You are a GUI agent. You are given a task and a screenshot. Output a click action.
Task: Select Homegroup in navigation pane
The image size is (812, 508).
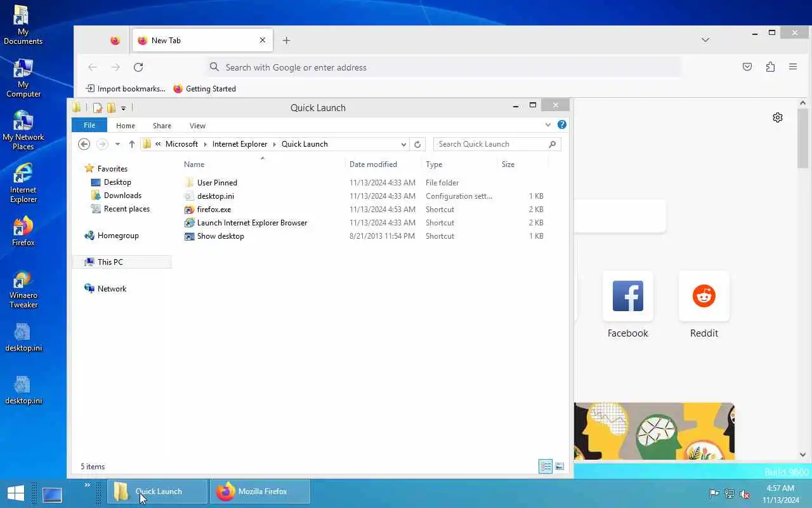pyautogui.click(x=118, y=236)
